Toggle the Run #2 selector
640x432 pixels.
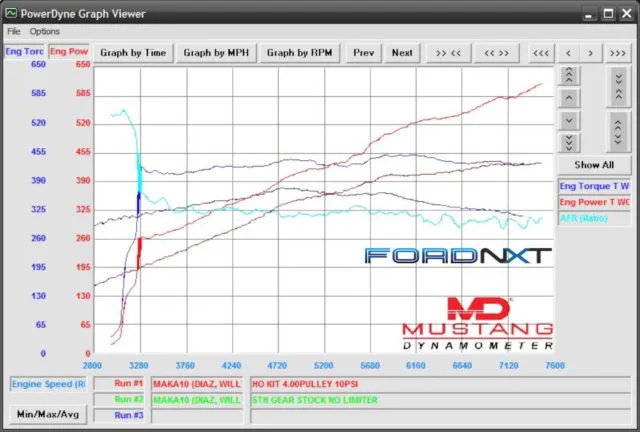pos(129,399)
